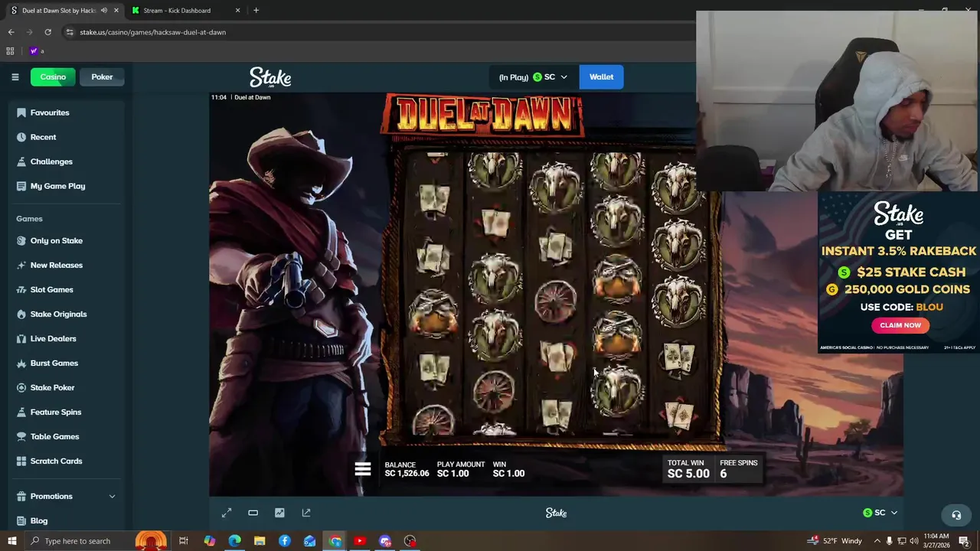Go back in browser history

(x=11, y=32)
